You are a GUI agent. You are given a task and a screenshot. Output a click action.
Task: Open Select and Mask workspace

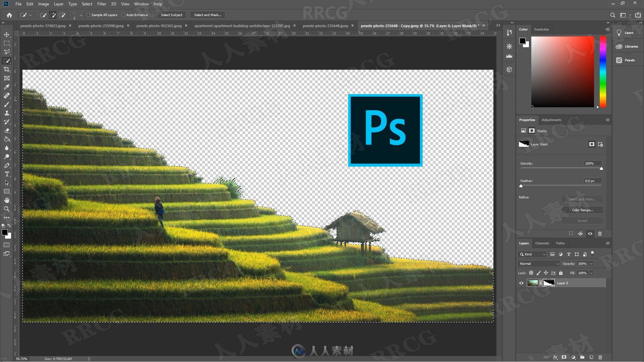tap(207, 15)
